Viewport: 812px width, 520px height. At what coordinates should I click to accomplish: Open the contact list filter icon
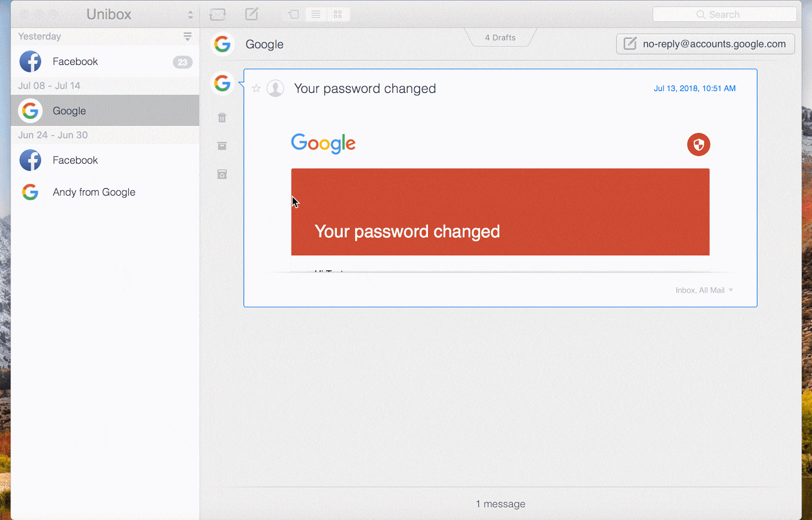187,37
